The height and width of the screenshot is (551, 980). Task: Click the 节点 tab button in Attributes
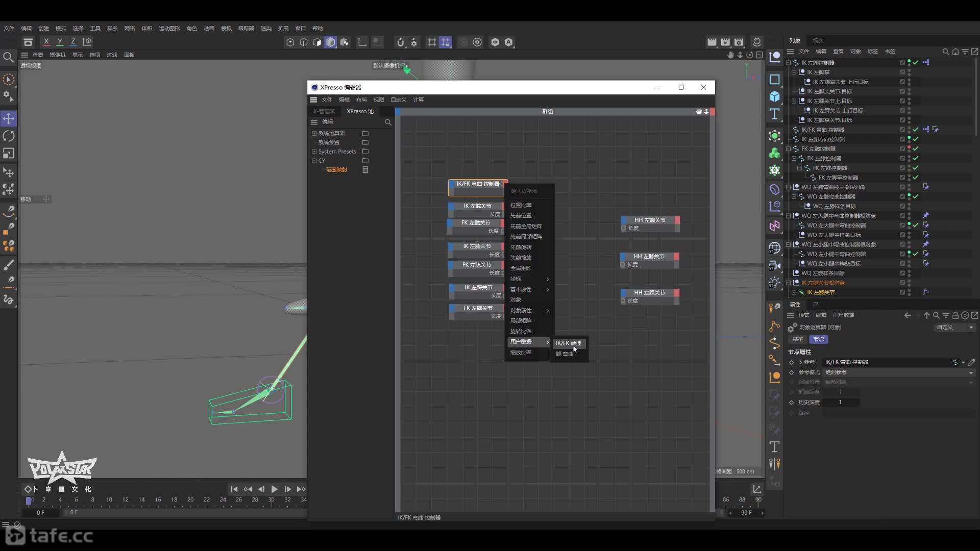click(x=819, y=339)
